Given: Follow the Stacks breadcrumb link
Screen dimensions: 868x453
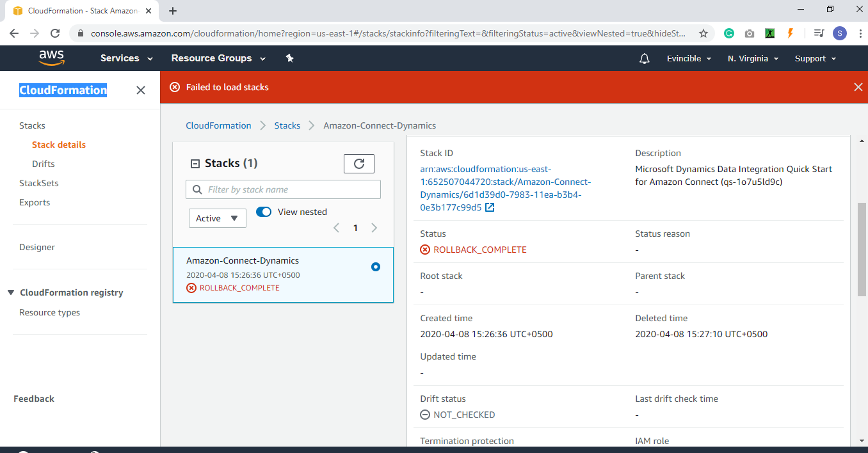Looking at the screenshot, I should tap(287, 125).
